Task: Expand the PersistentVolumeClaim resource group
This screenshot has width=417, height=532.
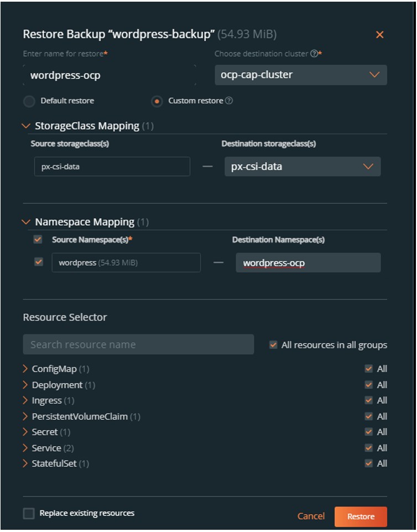Action: (x=25, y=416)
